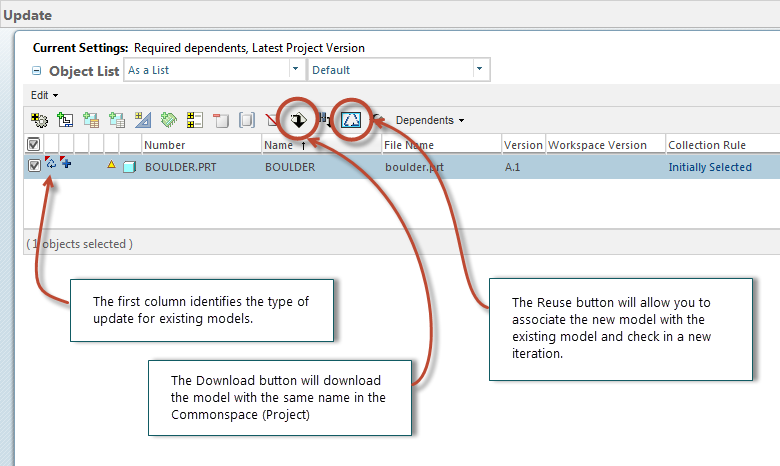This screenshot has height=466, width=780.
Task: Click the yellow warning triangle in BOULDER.PRT row
Action: click(111, 164)
